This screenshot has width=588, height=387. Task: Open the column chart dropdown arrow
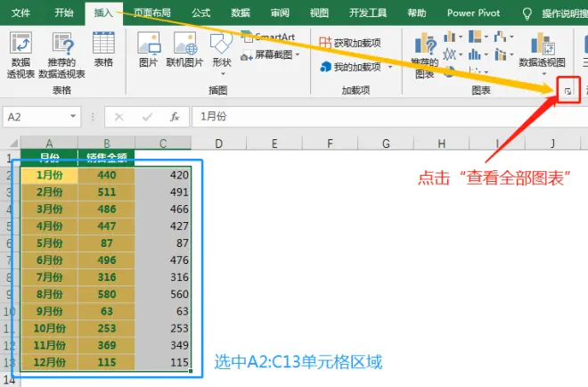461,37
